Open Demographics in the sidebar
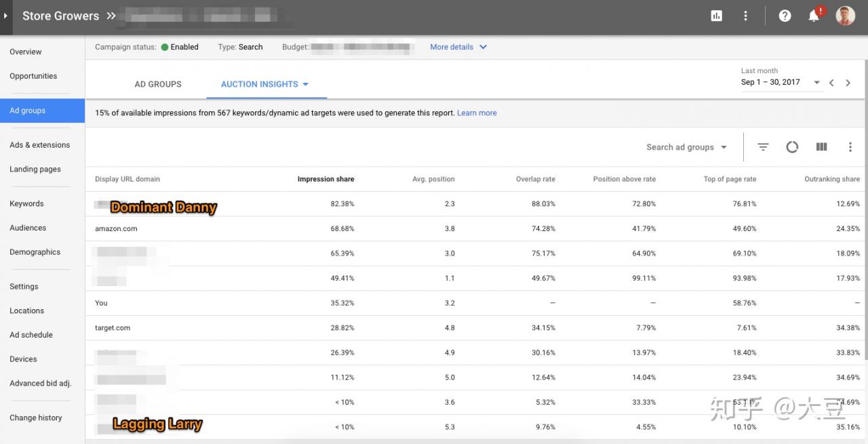The image size is (868, 444). (x=35, y=252)
